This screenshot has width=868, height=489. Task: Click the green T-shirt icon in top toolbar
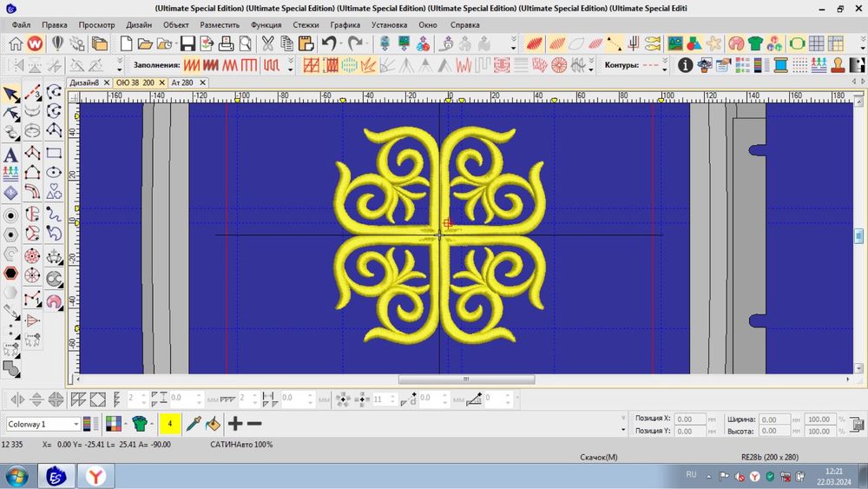pyautogui.click(x=755, y=43)
